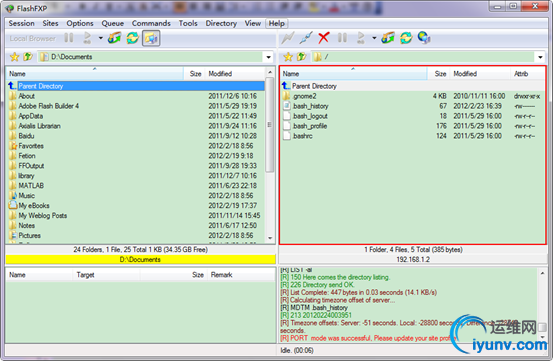Click the local pane Refresh icon
The width and height of the screenshot is (553, 361).
tap(133, 38)
